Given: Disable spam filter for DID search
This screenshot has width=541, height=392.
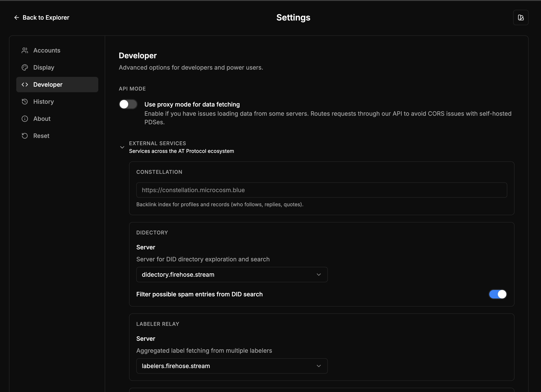Looking at the screenshot, I should pyautogui.click(x=497, y=294).
